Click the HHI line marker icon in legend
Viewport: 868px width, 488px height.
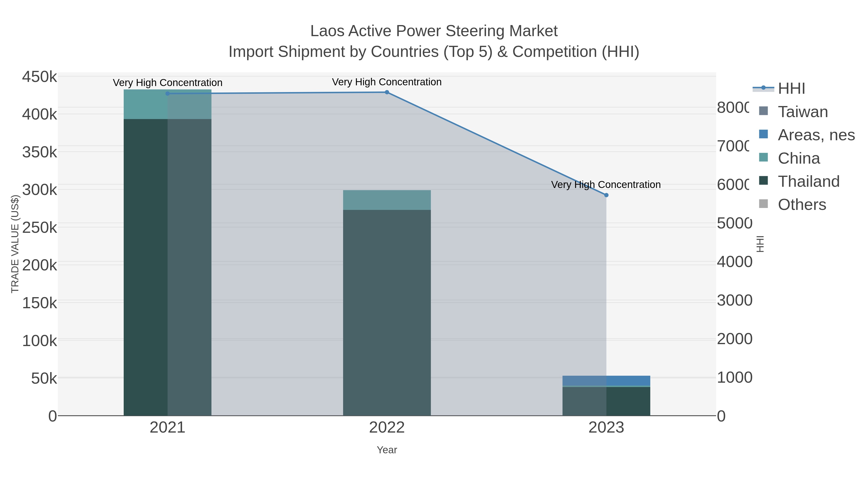[763, 88]
